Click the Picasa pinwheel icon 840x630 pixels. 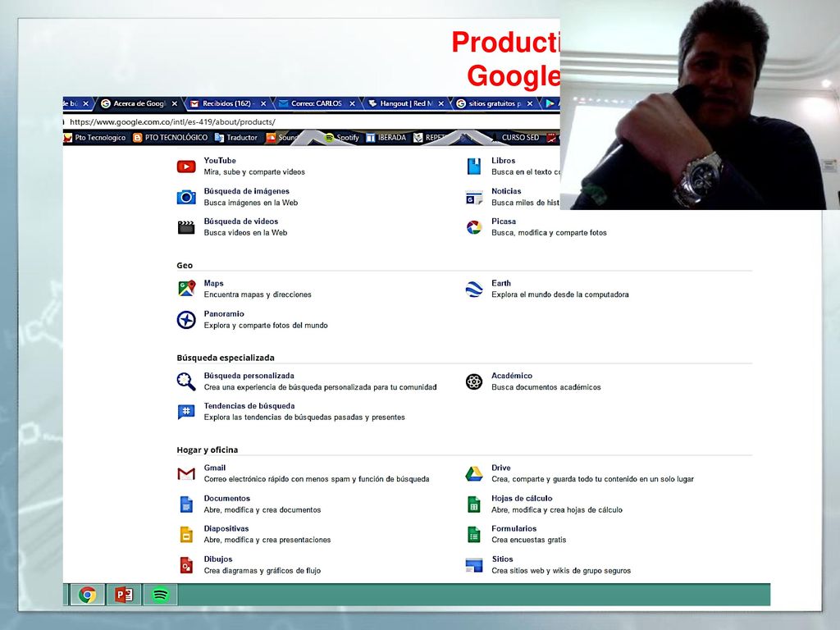tap(473, 228)
